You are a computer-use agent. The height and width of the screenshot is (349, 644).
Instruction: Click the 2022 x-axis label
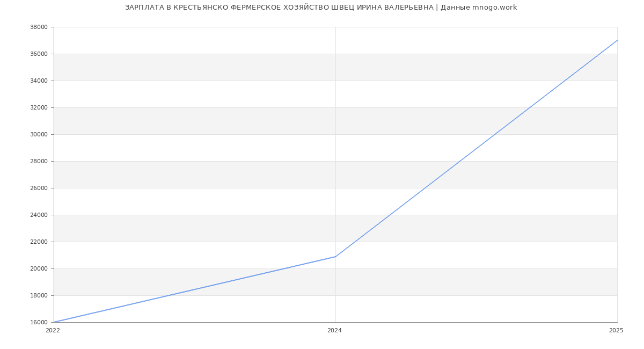53,331
